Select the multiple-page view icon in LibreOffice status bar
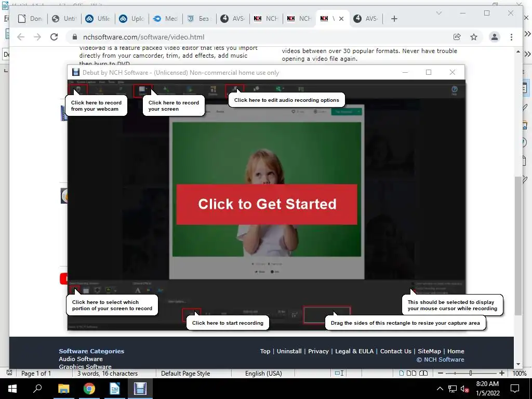The height and width of the screenshot is (399, 532). (x=411, y=373)
